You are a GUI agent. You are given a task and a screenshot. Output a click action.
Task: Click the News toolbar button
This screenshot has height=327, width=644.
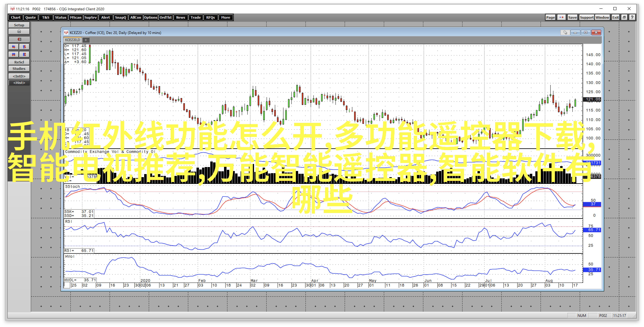coord(180,17)
